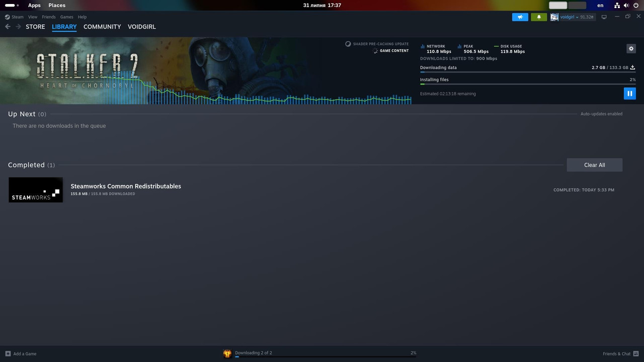Viewport: 644px width, 362px height.
Task: Open download settings gear
Action: tap(631, 49)
